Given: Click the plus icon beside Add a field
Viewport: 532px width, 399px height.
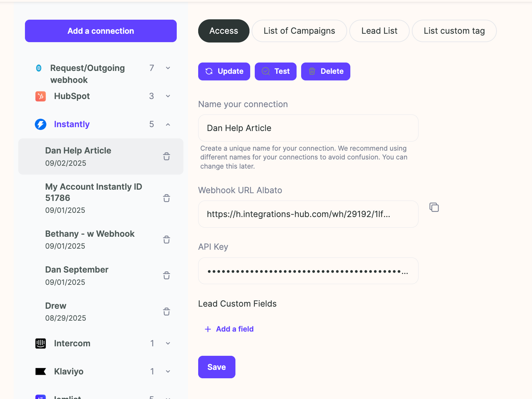Looking at the screenshot, I should (x=208, y=329).
